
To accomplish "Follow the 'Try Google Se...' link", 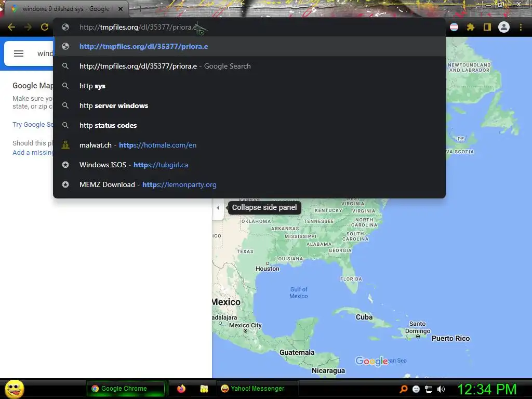I will pos(33,125).
